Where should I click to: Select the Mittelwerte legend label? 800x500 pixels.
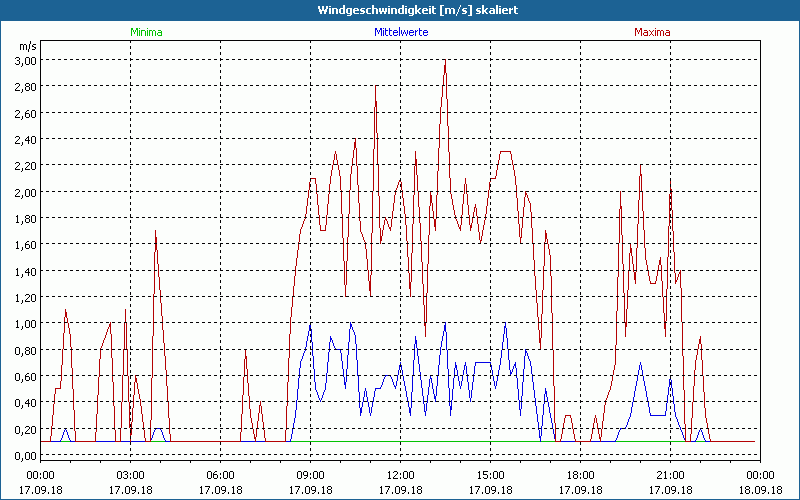pos(400,32)
